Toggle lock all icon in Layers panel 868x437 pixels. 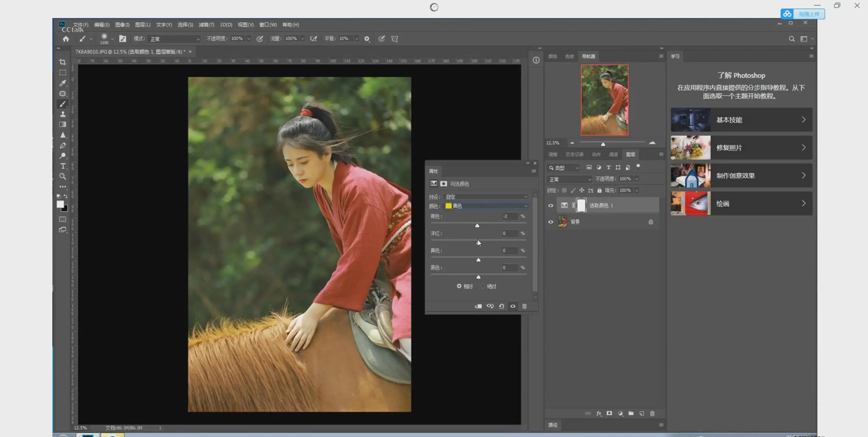pyautogui.click(x=599, y=191)
